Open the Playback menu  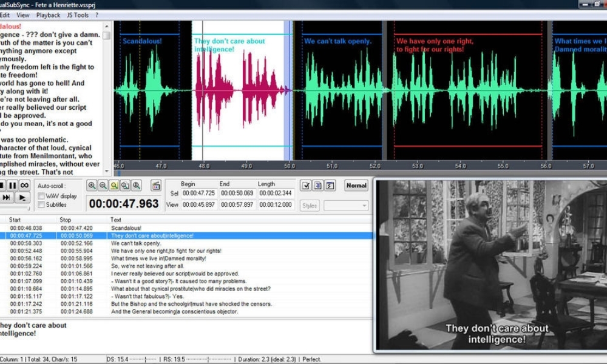click(x=48, y=15)
